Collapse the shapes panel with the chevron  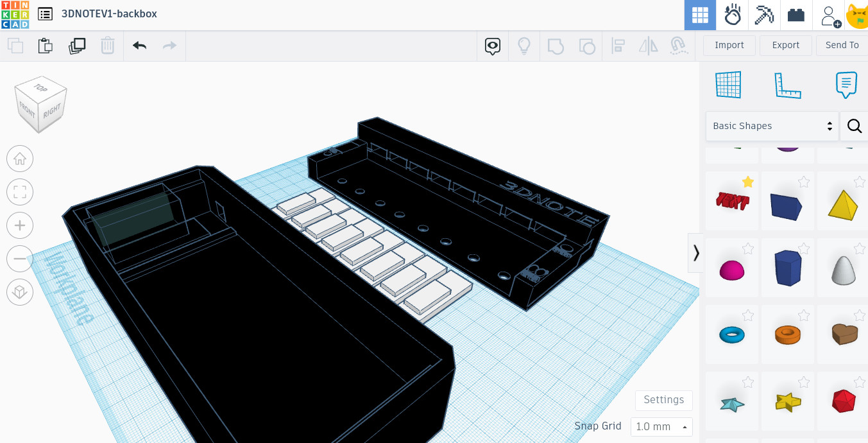pos(695,253)
